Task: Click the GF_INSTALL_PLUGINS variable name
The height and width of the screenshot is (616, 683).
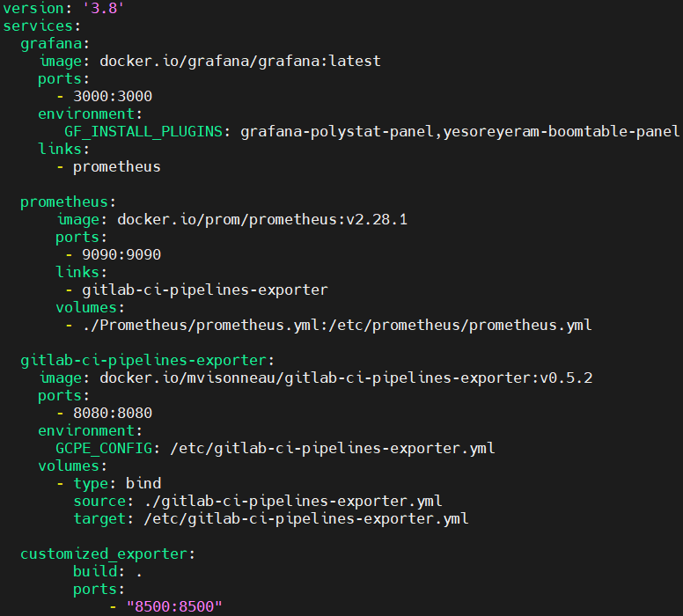Action: (143, 132)
